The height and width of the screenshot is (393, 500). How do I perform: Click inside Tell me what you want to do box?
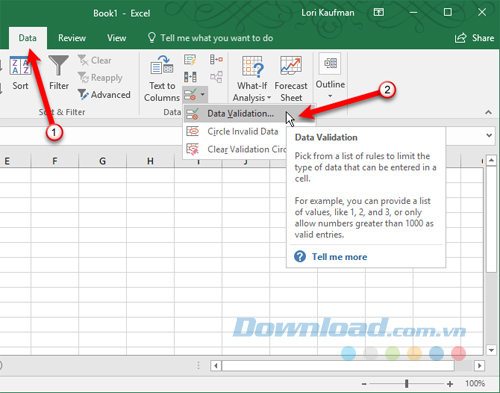(216, 38)
